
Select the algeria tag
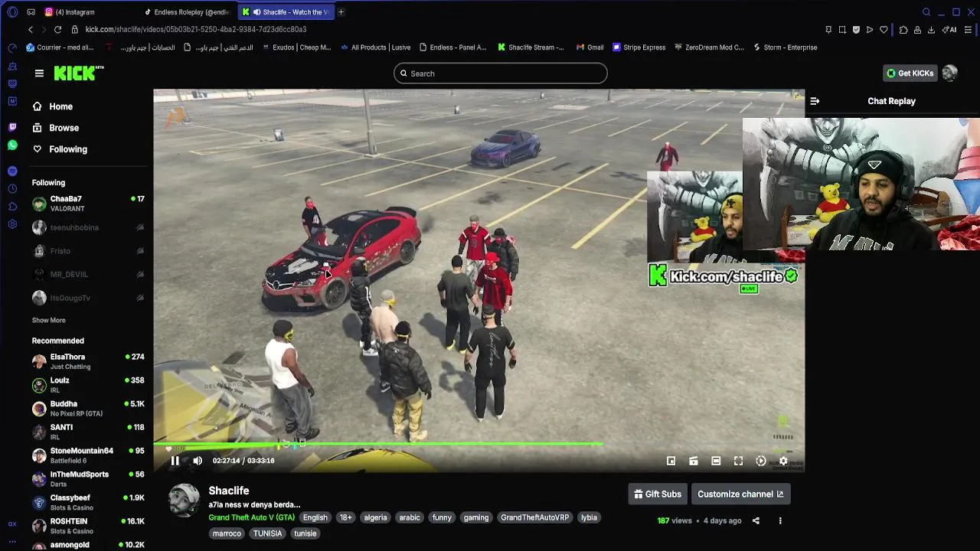(375, 518)
